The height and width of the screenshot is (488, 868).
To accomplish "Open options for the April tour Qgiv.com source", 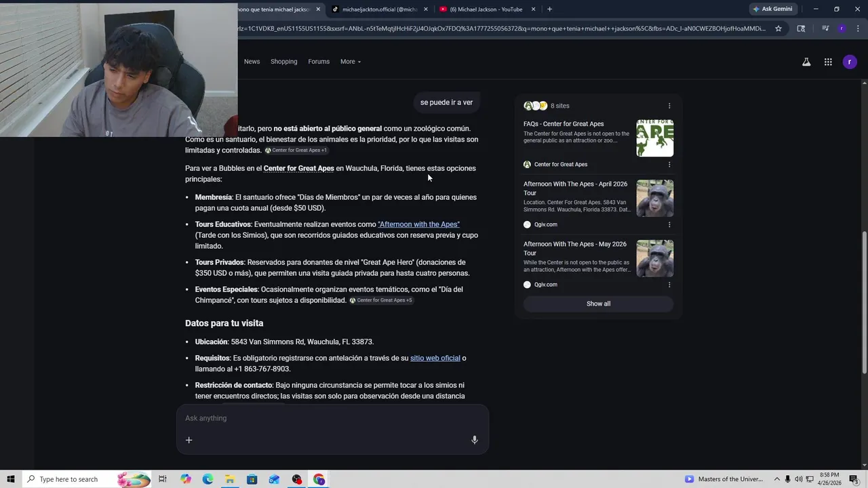I will click(x=669, y=224).
